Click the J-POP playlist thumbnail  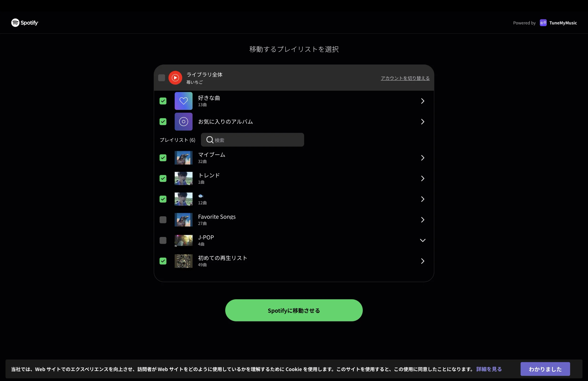click(x=183, y=241)
